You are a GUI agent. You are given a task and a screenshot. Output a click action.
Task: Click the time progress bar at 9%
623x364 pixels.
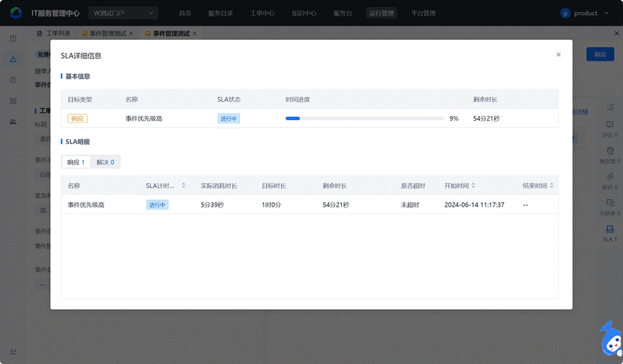(364, 118)
